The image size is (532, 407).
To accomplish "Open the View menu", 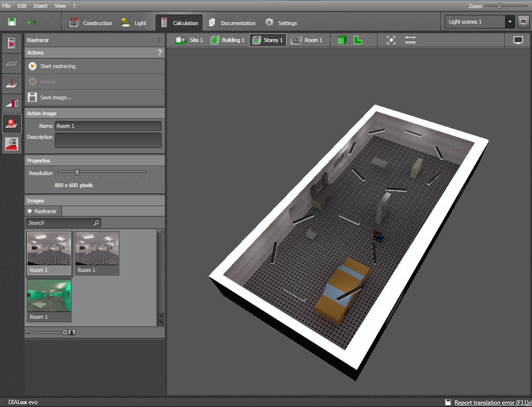I will (x=60, y=6).
